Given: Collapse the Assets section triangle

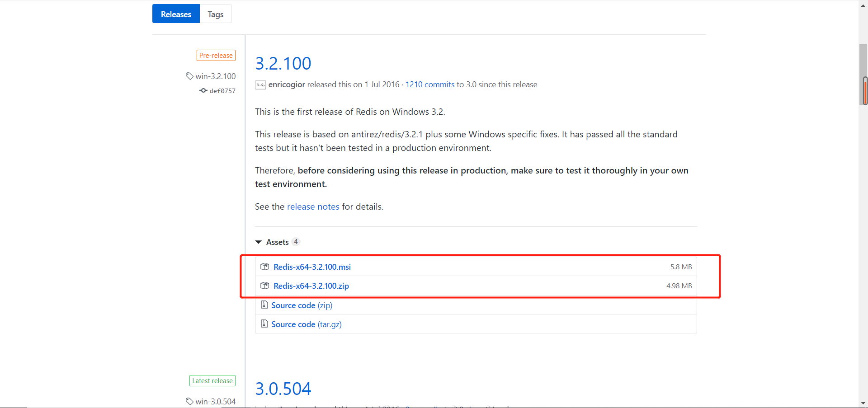Looking at the screenshot, I should pyautogui.click(x=259, y=242).
